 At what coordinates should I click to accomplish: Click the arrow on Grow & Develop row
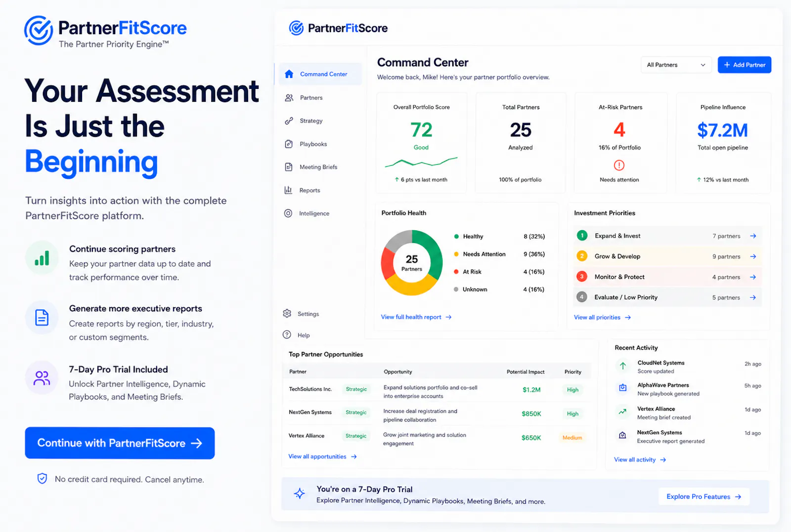tap(753, 256)
